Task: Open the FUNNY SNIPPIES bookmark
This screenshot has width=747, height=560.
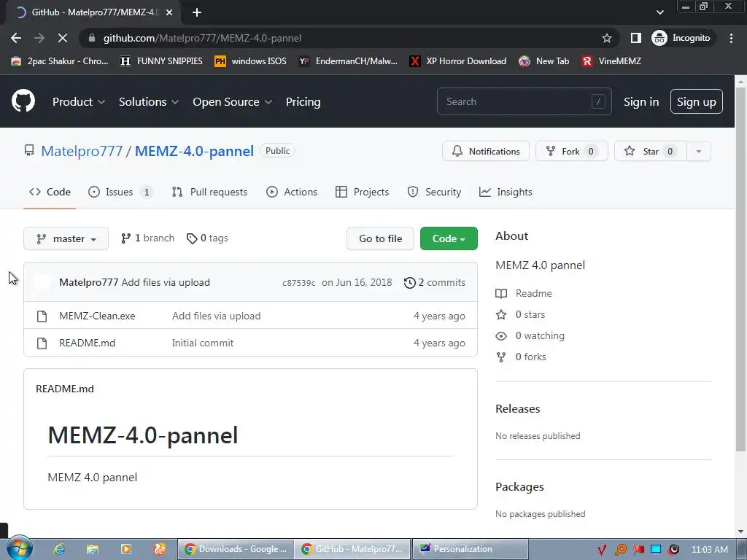Action: [x=161, y=61]
